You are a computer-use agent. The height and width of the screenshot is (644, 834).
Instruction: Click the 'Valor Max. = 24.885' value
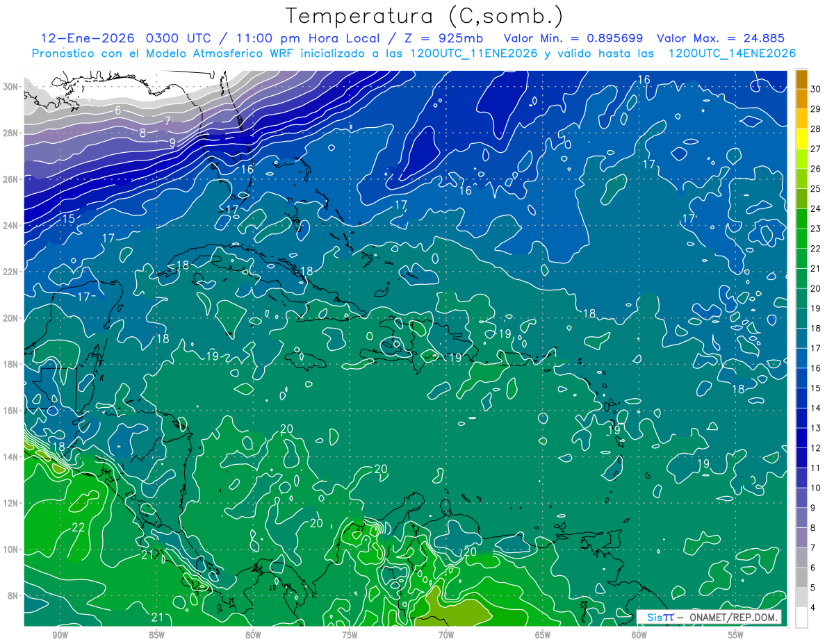pos(721,38)
